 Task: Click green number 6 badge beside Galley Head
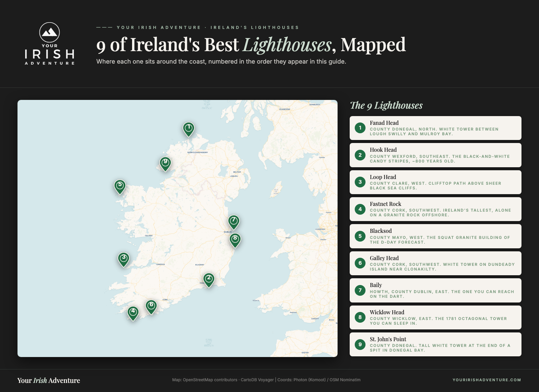click(360, 263)
